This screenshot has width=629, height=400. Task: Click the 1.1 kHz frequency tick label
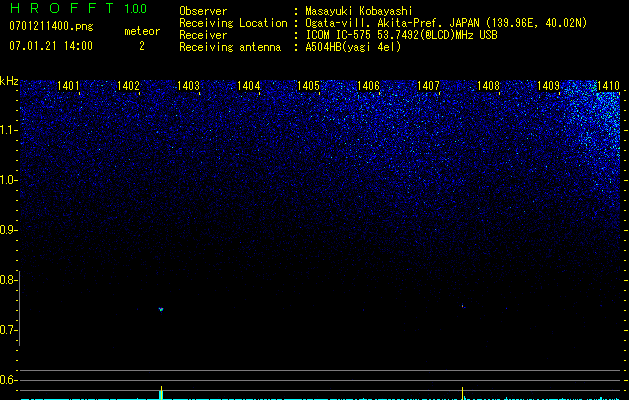[8, 130]
